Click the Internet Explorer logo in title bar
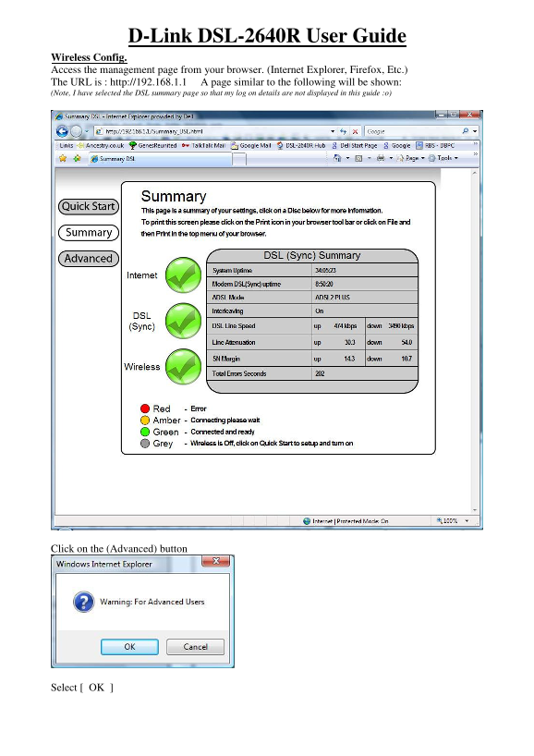 tap(59, 116)
